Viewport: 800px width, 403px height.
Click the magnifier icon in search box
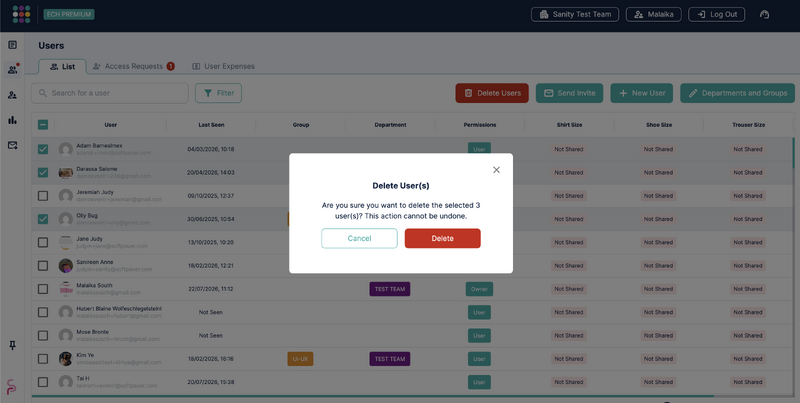point(42,93)
